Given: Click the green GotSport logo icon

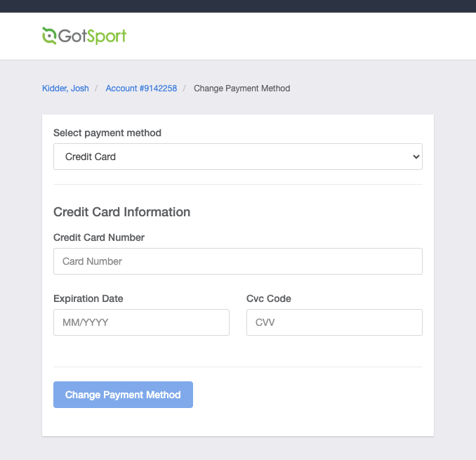Looking at the screenshot, I should [x=49, y=35].
